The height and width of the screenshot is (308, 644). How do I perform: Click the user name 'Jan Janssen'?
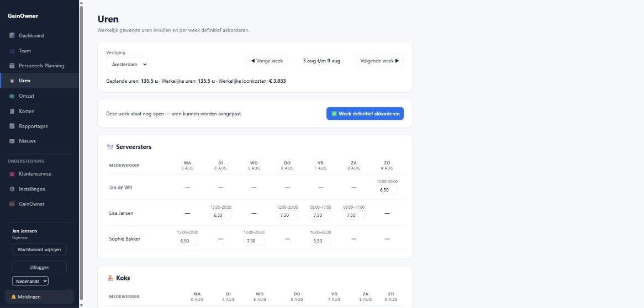click(x=25, y=231)
